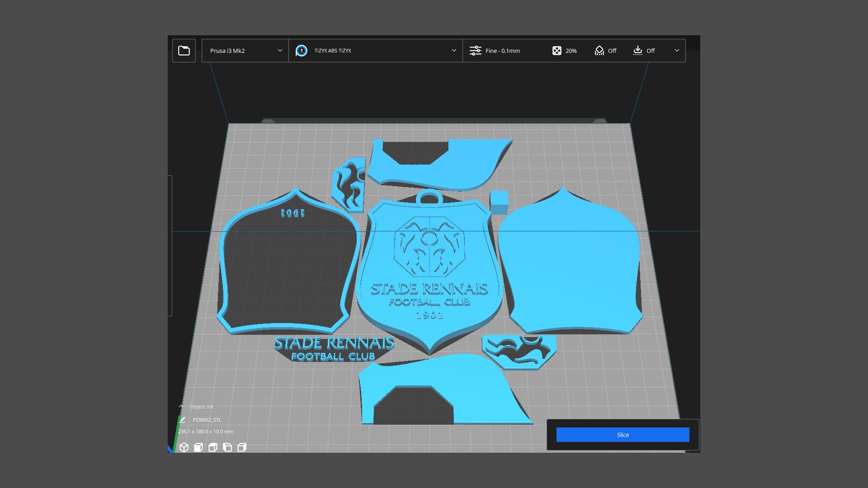Image resolution: width=868 pixels, height=488 pixels.
Task: Click the support structure icon
Action: pyautogui.click(x=599, y=51)
